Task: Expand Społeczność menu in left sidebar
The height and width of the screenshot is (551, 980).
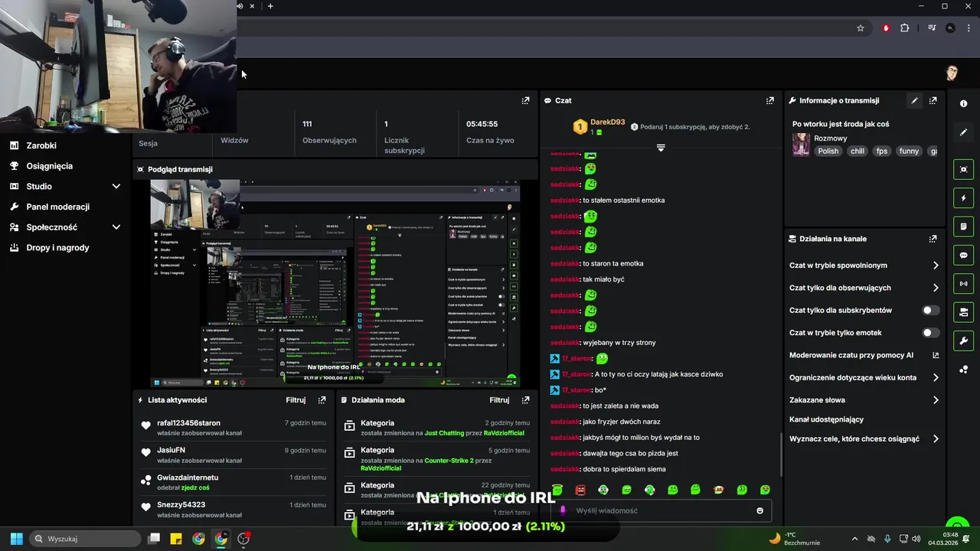Action: [116, 227]
